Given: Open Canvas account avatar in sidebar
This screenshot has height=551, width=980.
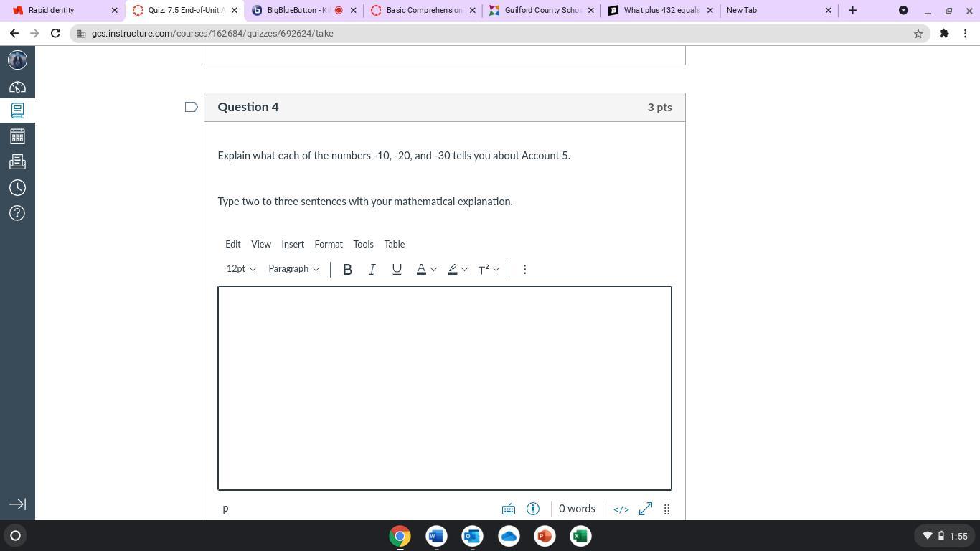Looking at the screenshot, I should point(17,60).
